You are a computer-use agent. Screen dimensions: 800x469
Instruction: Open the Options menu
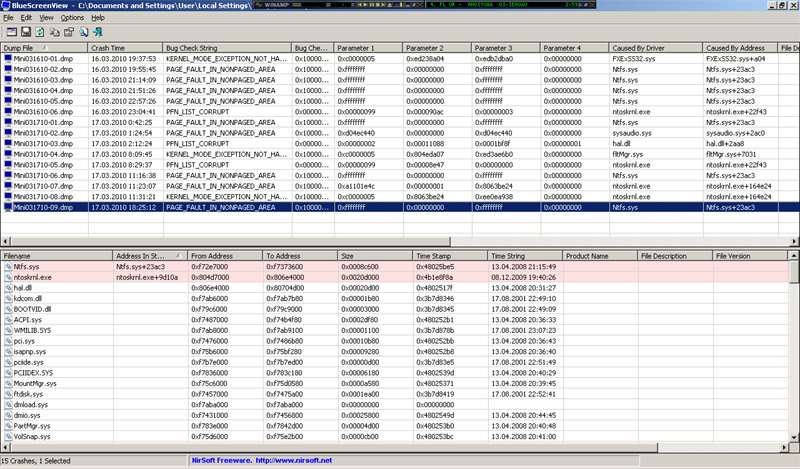coord(72,18)
